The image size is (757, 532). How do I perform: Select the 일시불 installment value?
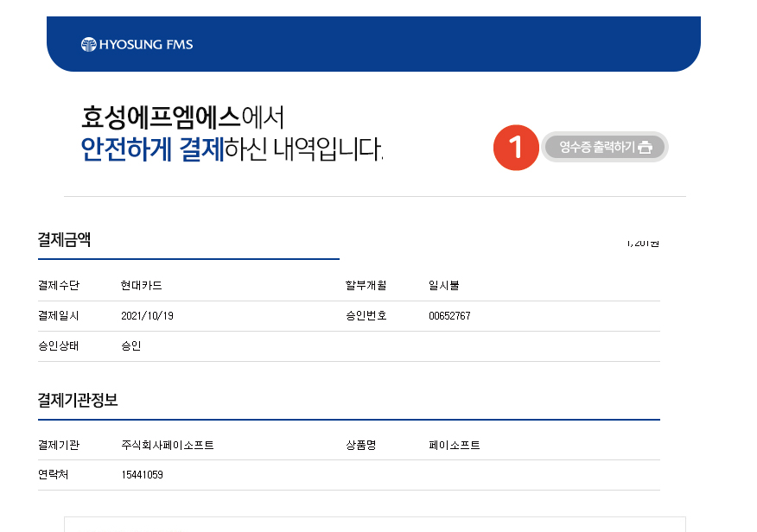(x=444, y=286)
